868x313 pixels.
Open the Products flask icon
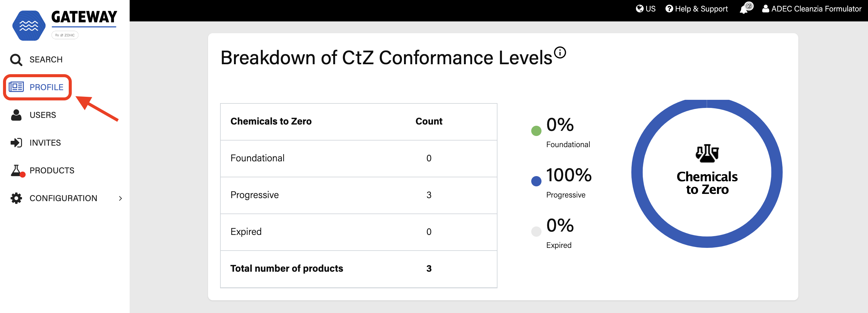pos(17,170)
